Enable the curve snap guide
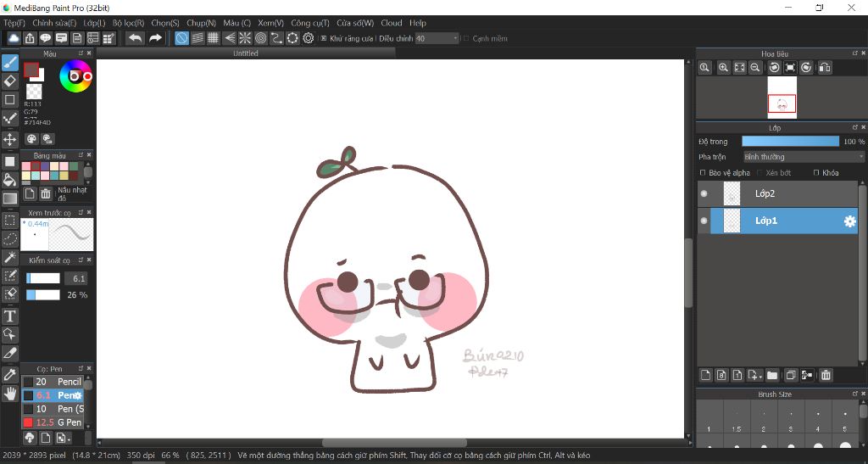 coord(277,38)
